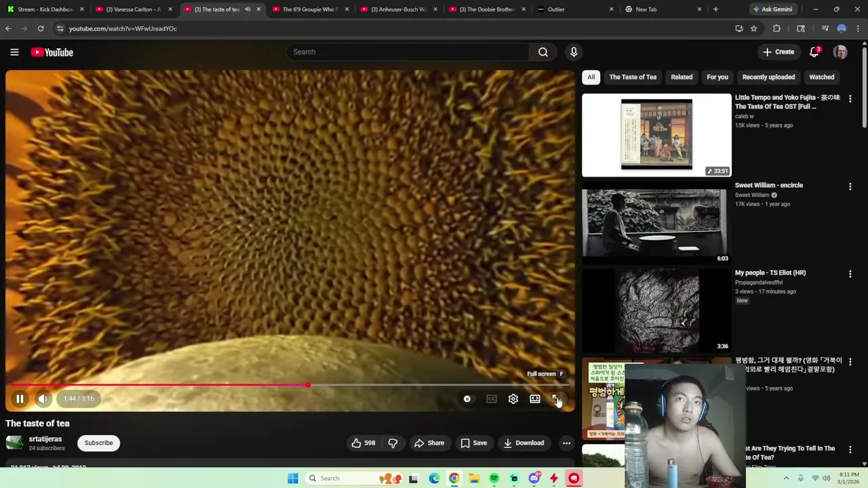The height and width of the screenshot is (488, 868).
Task: Open the YouTube guide hamburger menu
Action: click(14, 52)
